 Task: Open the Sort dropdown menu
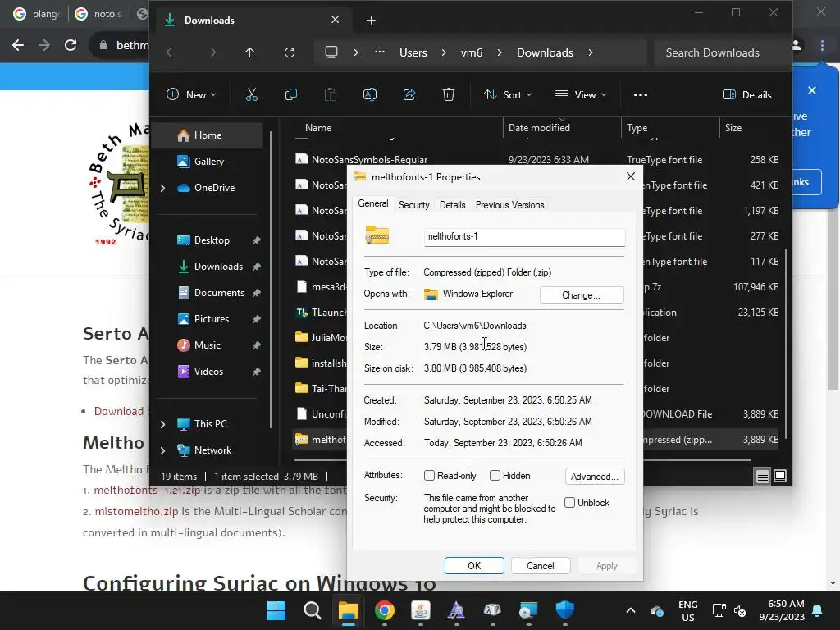point(508,95)
